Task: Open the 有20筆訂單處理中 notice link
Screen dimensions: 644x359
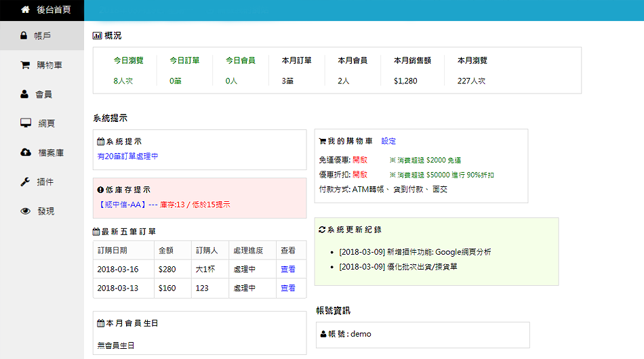Action: (x=127, y=156)
